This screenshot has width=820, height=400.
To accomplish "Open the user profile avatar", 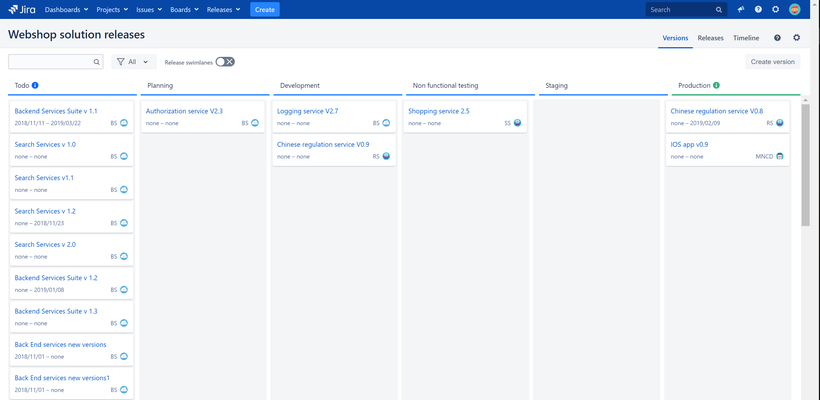I will click(x=794, y=9).
